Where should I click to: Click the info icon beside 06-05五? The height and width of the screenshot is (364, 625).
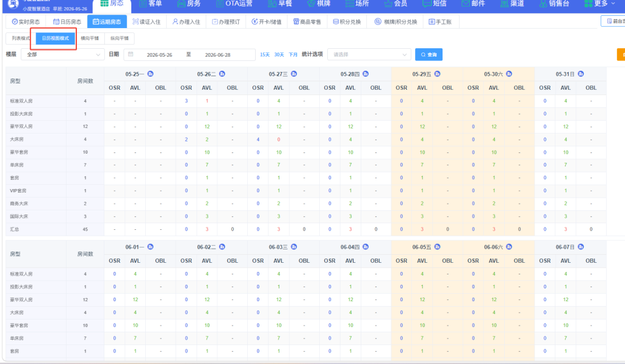[x=437, y=247]
